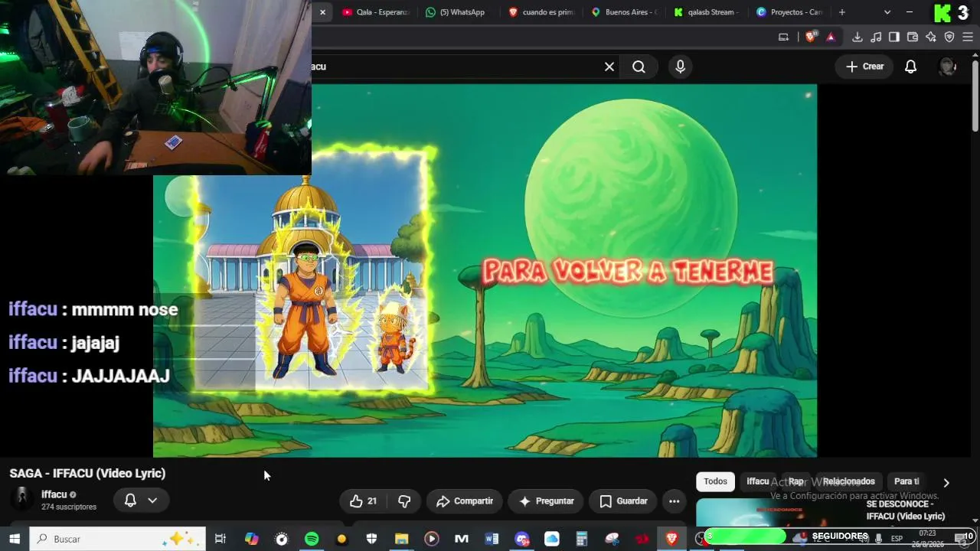The image size is (980, 551).
Task: Select the Para ti filter chip
Action: point(906,481)
